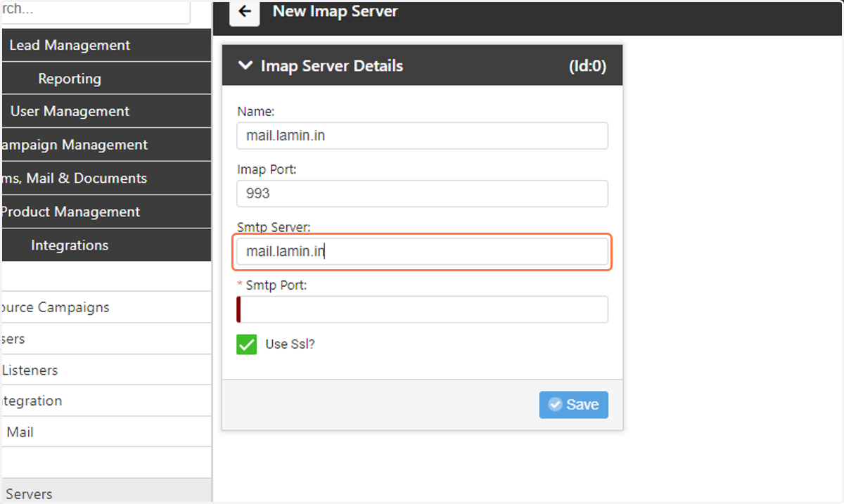The image size is (844, 504).
Task: Open the Listeners sidebar item
Action: 105,370
